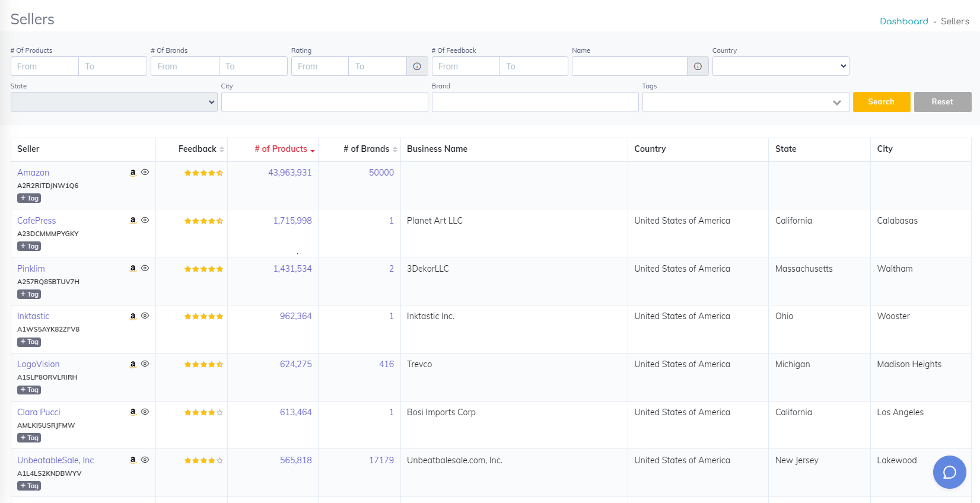Screen dimensions: 980x503
Task: Toggle eye icon for Inktastic seller
Action: (145, 316)
